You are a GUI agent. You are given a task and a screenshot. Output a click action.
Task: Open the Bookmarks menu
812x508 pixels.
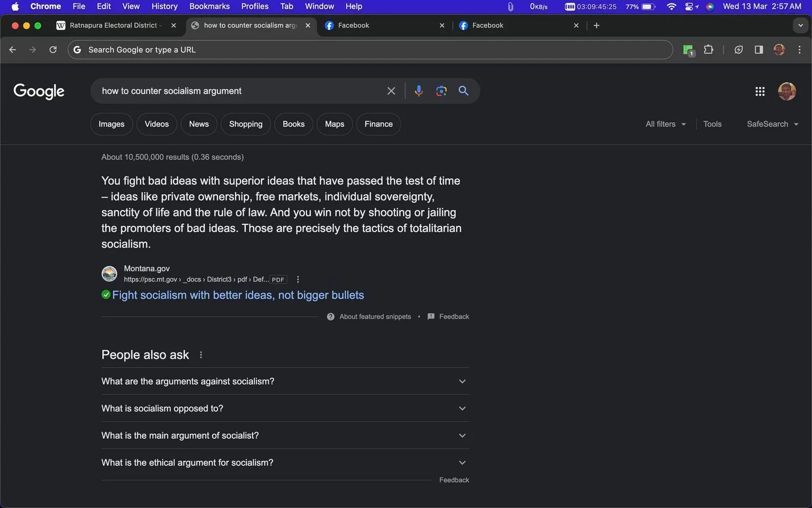tap(209, 6)
